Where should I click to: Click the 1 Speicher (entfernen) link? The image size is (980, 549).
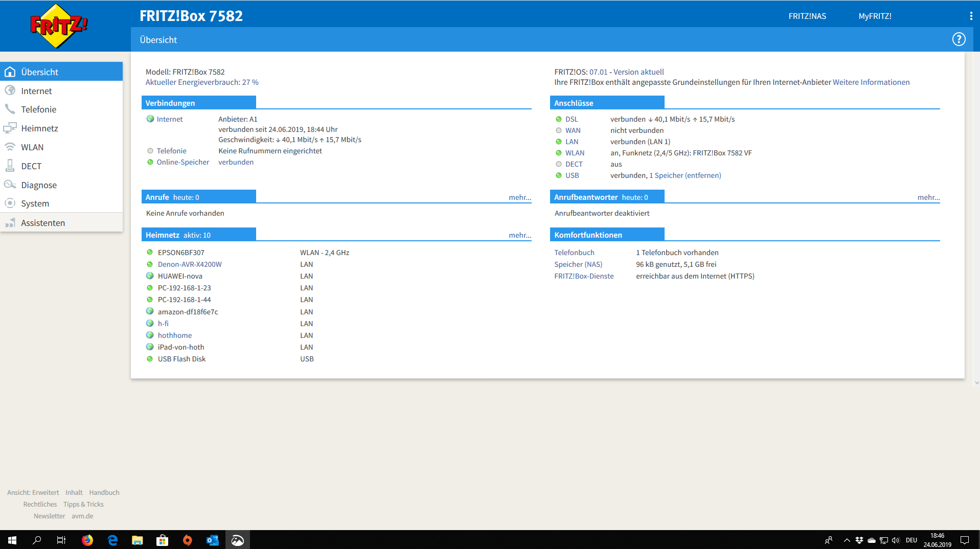(x=685, y=175)
